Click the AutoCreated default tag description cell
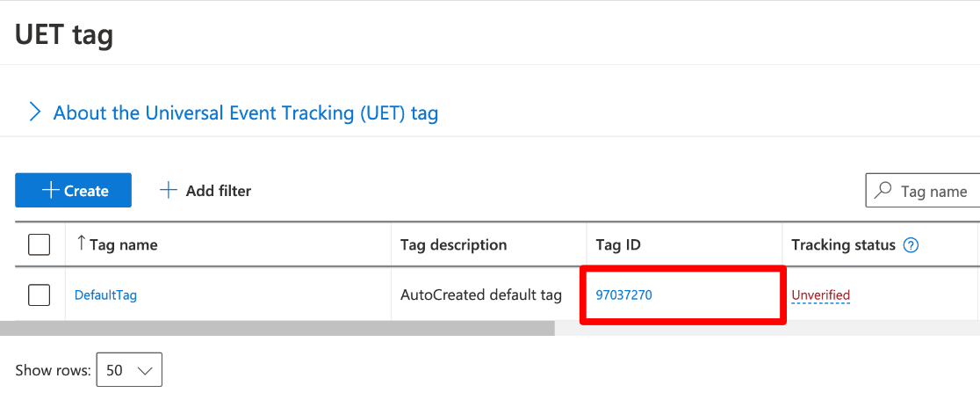980x400 pixels. 480,295
